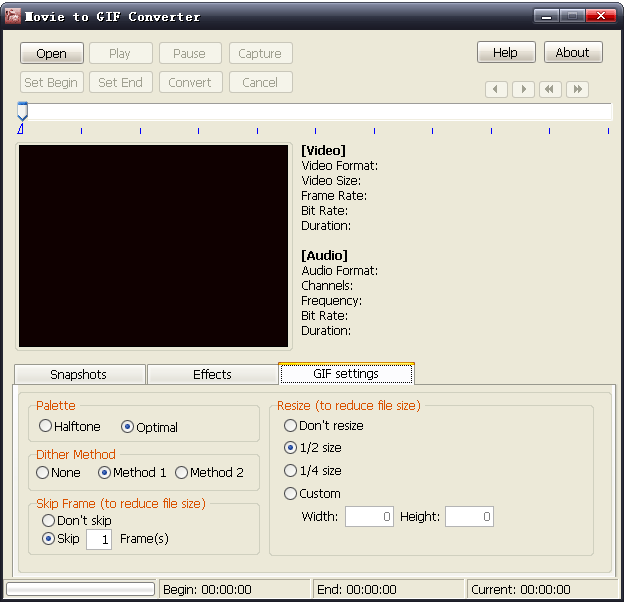Click the conversion progress bar in status bar

80,589
